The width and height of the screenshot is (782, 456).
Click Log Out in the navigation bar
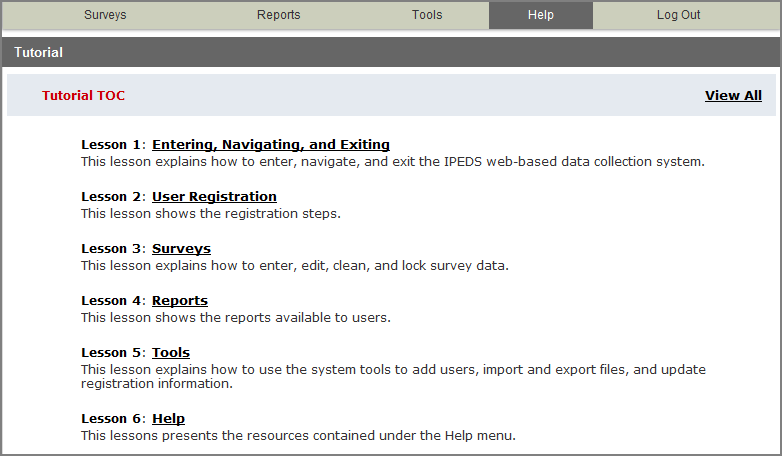click(x=678, y=15)
